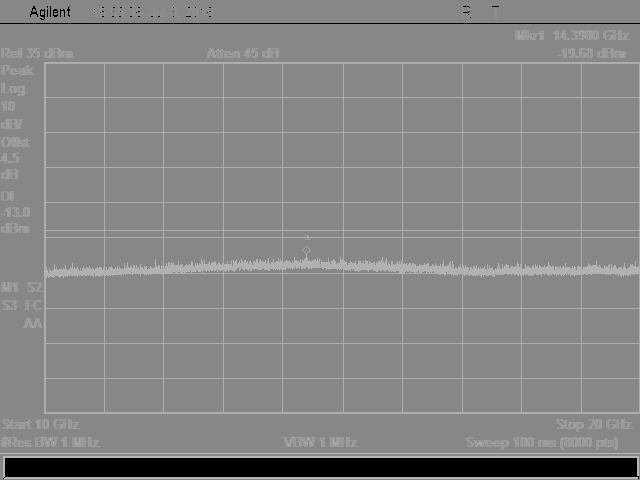Click the black status message bar

tap(320, 468)
